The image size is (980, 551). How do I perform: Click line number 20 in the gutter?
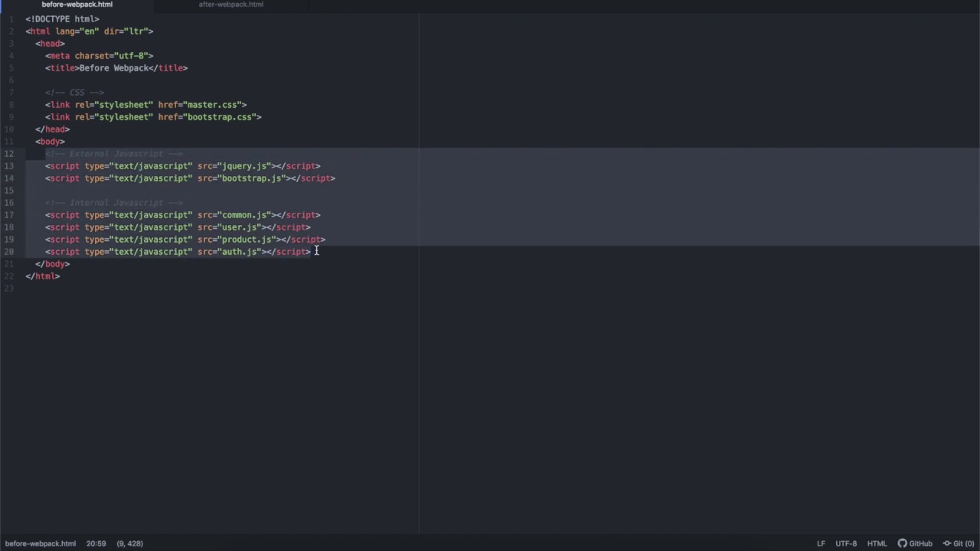(8, 252)
